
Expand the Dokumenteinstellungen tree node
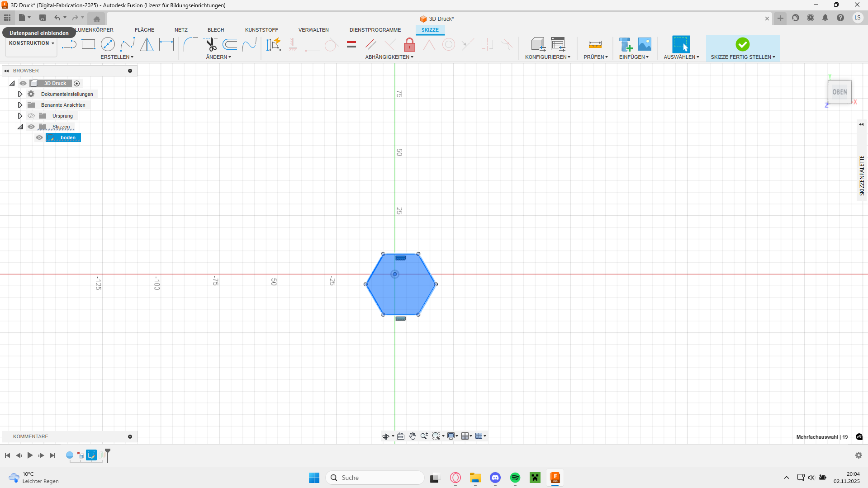click(x=20, y=94)
